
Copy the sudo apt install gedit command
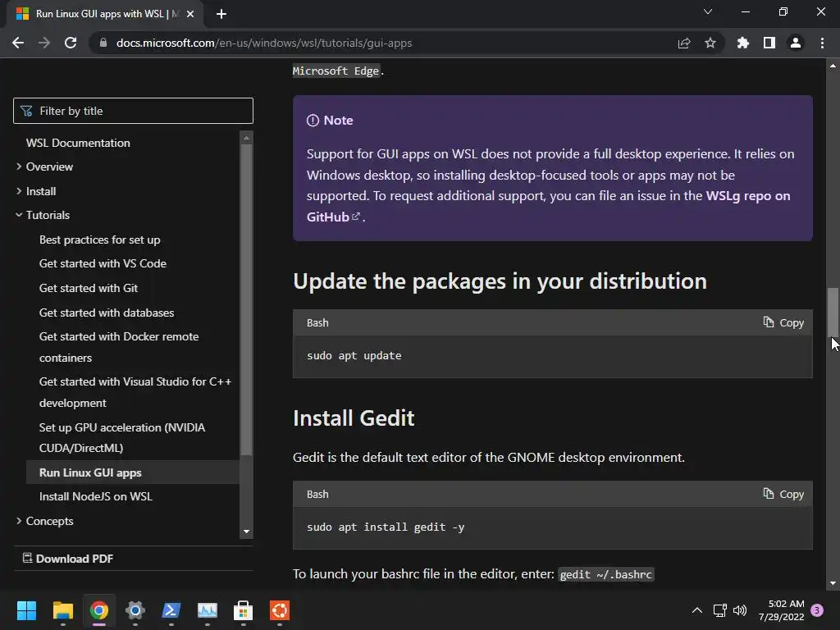783,494
